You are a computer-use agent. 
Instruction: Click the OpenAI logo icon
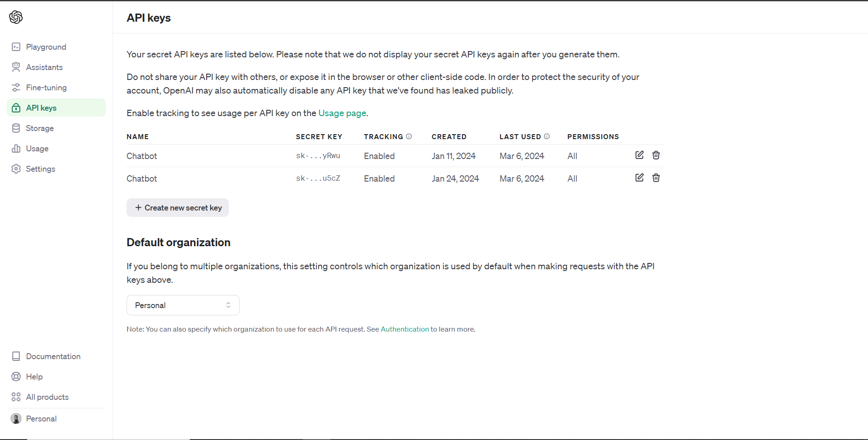(16, 17)
